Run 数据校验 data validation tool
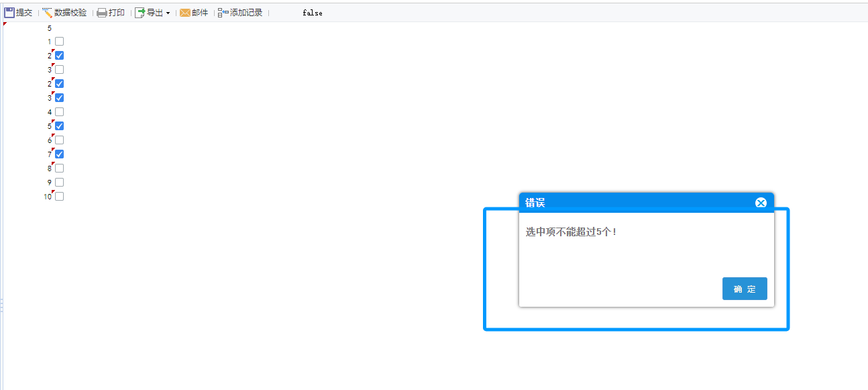This screenshot has height=390, width=868. pos(64,13)
